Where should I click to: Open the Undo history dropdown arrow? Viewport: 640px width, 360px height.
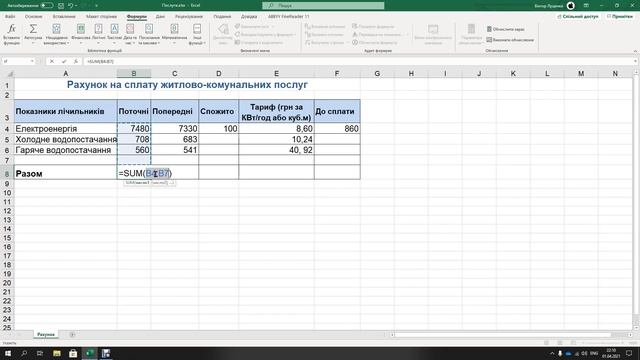(76, 6)
